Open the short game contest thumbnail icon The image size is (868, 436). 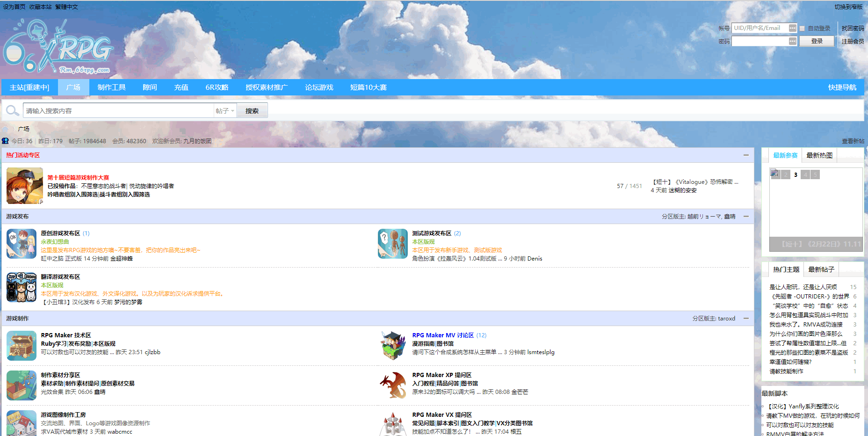click(25, 186)
